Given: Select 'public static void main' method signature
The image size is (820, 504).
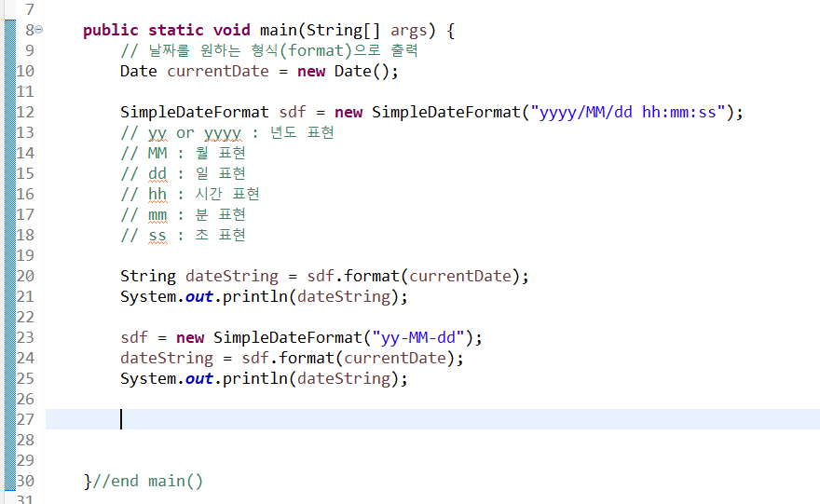Looking at the screenshot, I should [x=268, y=31].
